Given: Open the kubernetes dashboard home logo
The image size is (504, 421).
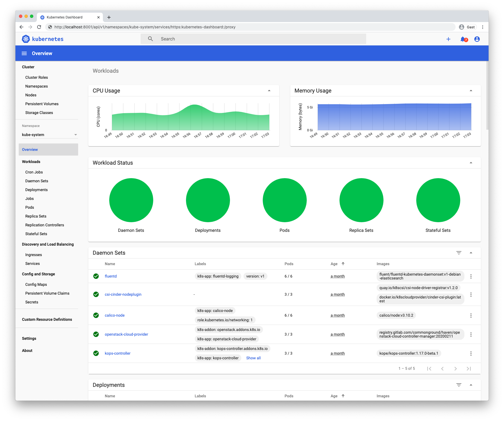Looking at the screenshot, I should pos(42,39).
